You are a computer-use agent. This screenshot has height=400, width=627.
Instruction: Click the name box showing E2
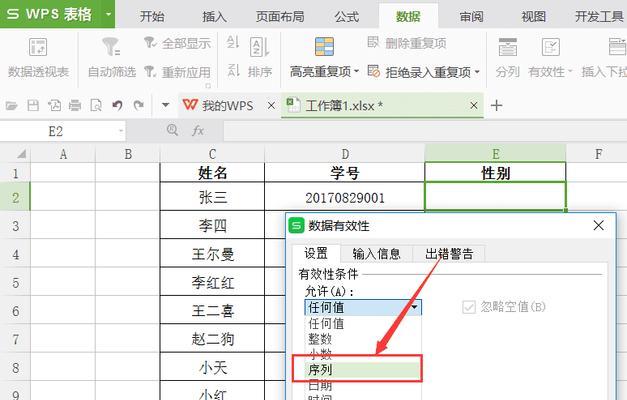click(x=56, y=131)
